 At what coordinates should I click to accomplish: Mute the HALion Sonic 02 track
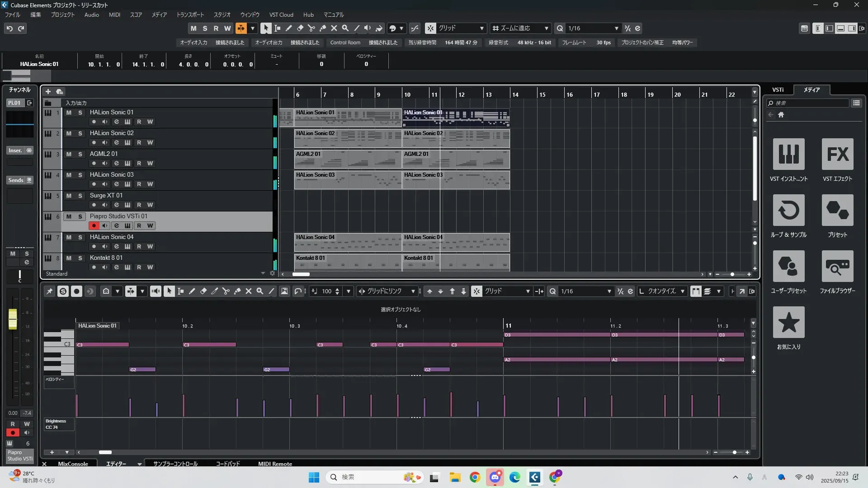[69, 133]
